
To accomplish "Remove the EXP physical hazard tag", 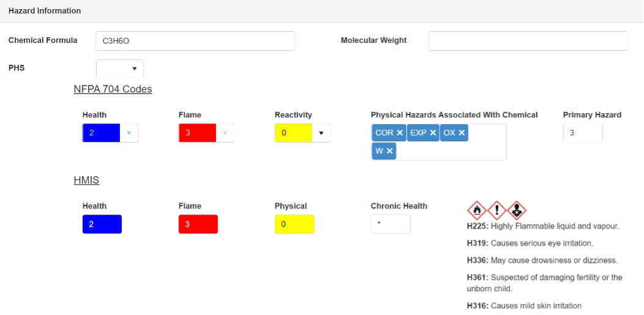I will pos(433,133).
